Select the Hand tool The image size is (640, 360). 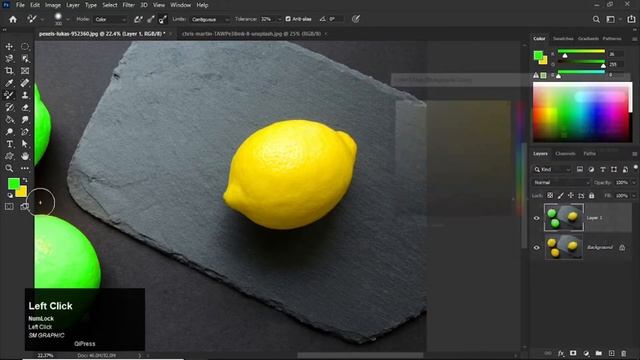[25, 156]
